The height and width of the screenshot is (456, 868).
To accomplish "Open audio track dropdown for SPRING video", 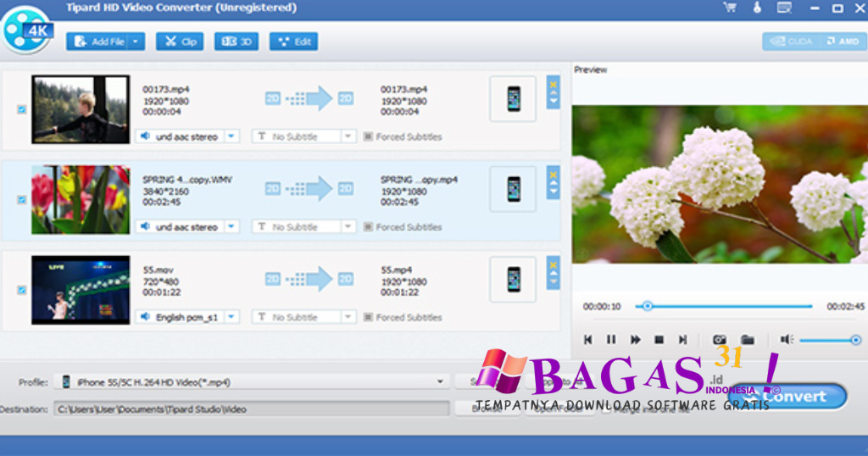I will coord(231,226).
